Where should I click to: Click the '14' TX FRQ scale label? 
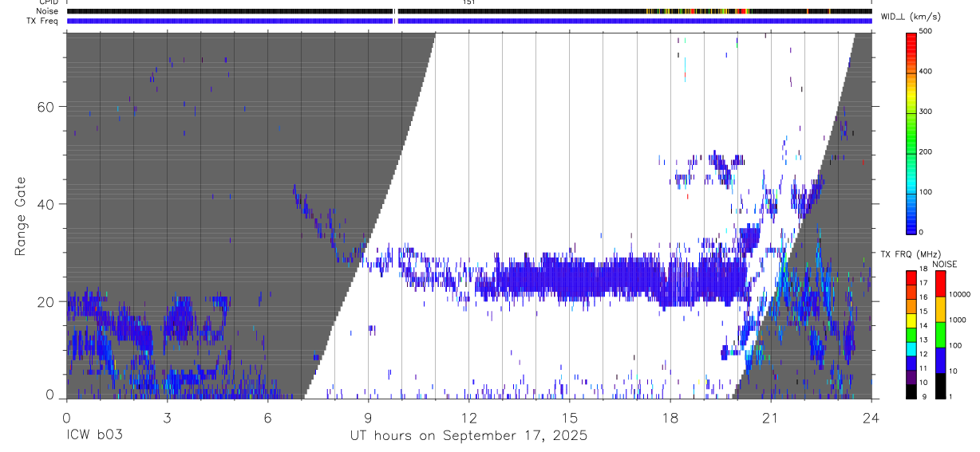[923, 327]
